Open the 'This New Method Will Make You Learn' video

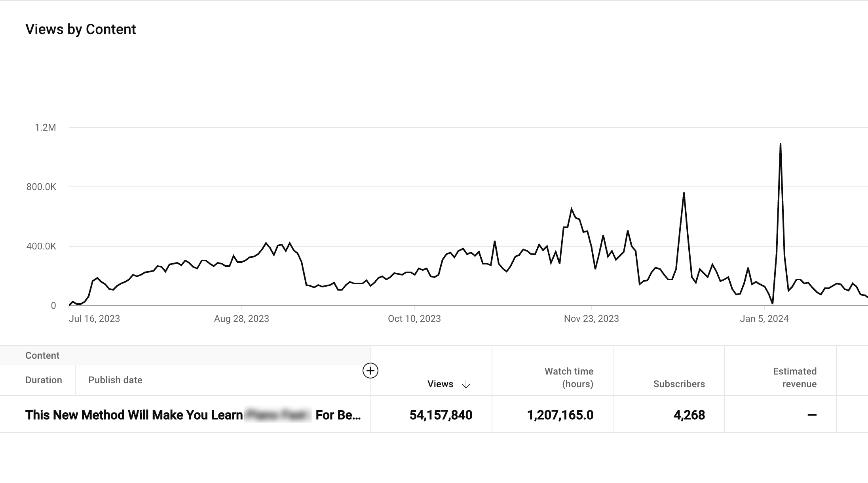pos(134,415)
